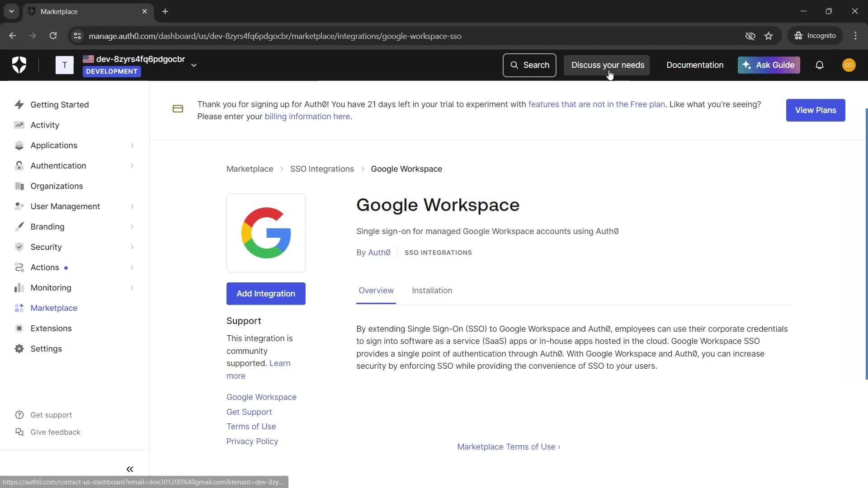Click the Applications layers icon
868x488 pixels.
[19, 145]
